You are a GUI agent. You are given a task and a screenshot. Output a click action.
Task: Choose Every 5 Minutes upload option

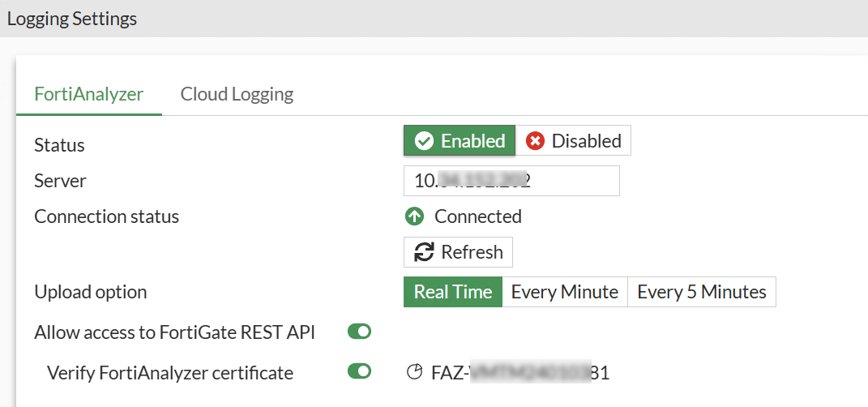click(x=701, y=292)
